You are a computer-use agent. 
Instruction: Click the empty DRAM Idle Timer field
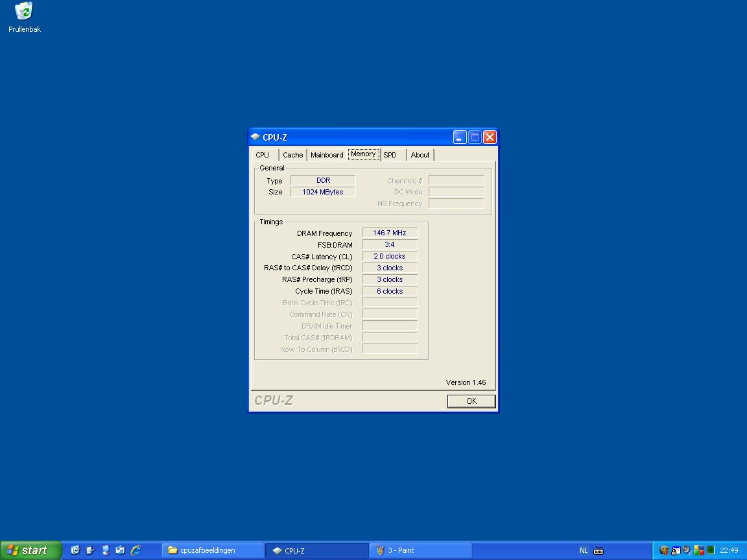(390, 326)
